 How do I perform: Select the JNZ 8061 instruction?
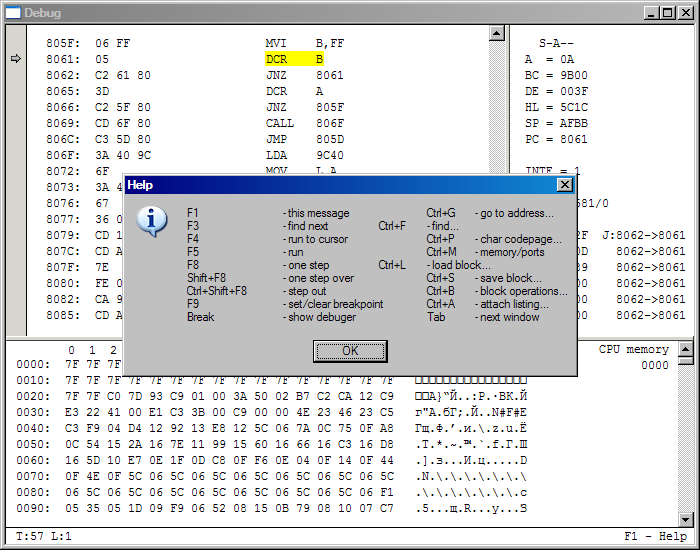(x=305, y=75)
